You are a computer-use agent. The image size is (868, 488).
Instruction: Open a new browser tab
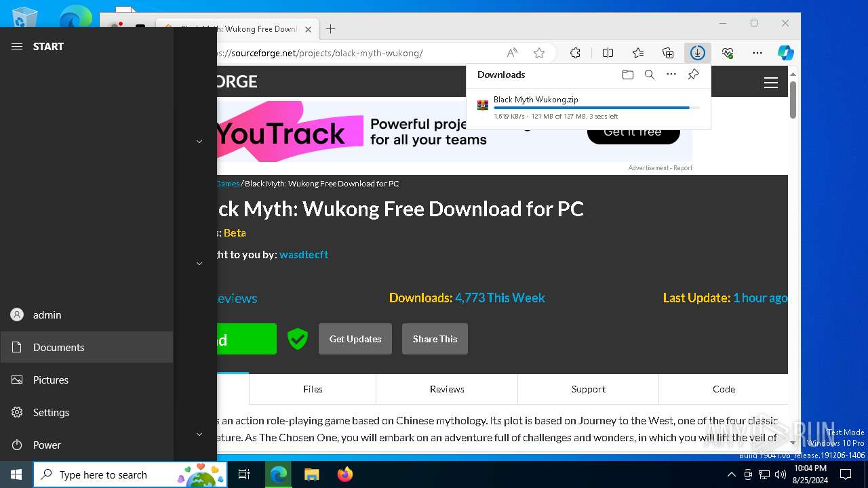click(x=331, y=29)
